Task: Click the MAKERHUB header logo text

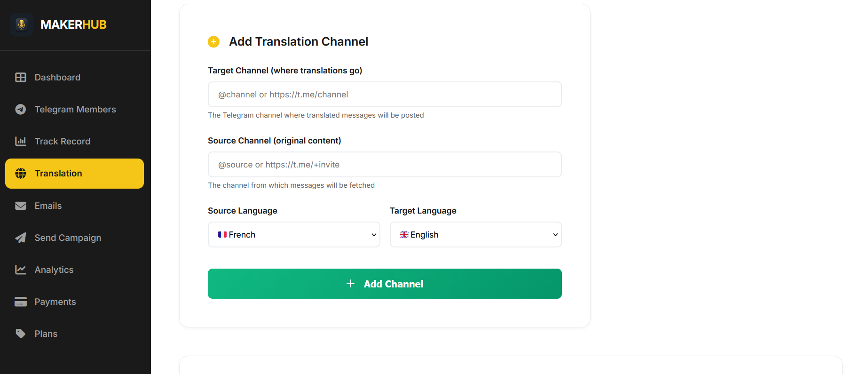Action: [x=73, y=24]
